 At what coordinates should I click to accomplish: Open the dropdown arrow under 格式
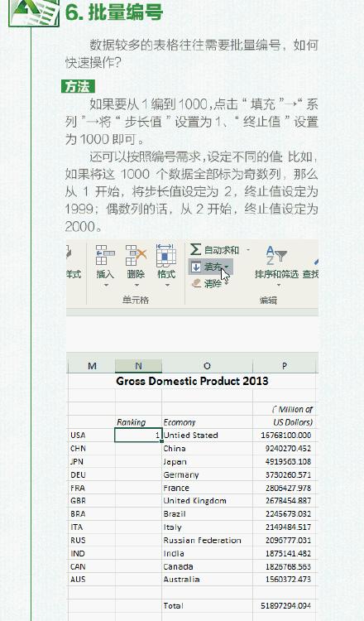pos(166,285)
